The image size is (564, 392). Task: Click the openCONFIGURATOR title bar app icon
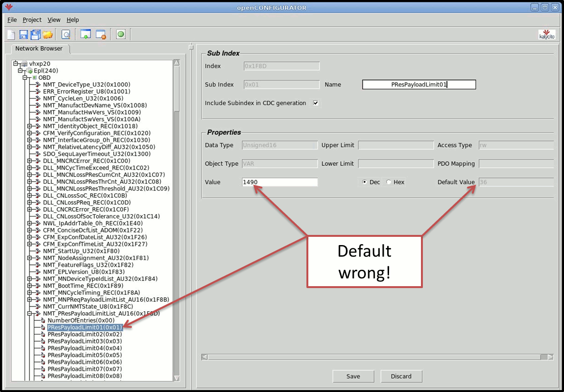click(x=9, y=7)
